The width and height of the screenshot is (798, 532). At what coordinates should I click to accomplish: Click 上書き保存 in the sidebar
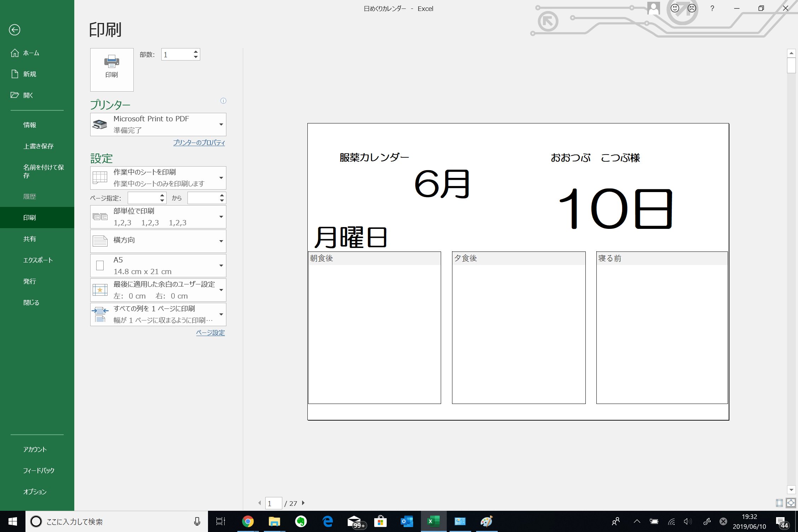[x=37, y=146]
